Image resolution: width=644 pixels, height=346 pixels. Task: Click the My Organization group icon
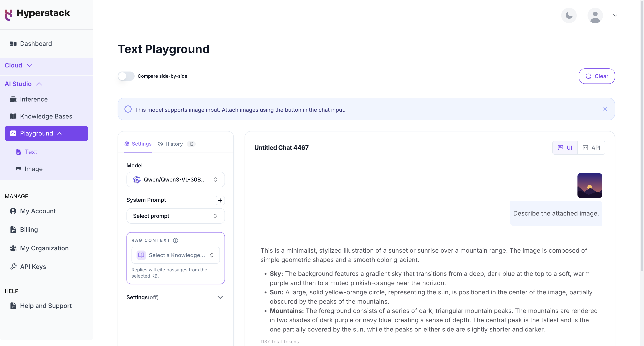coord(13,248)
